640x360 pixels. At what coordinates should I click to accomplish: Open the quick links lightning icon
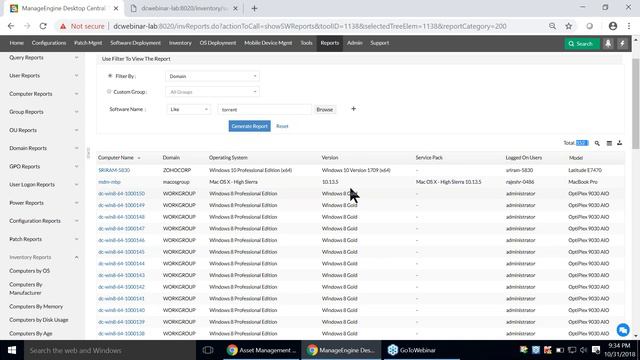point(622,44)
